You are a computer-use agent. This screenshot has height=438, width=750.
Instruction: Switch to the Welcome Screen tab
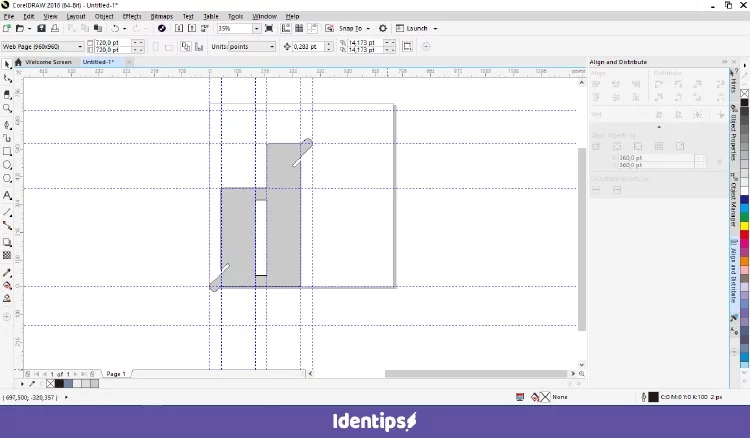pos(48,62)
